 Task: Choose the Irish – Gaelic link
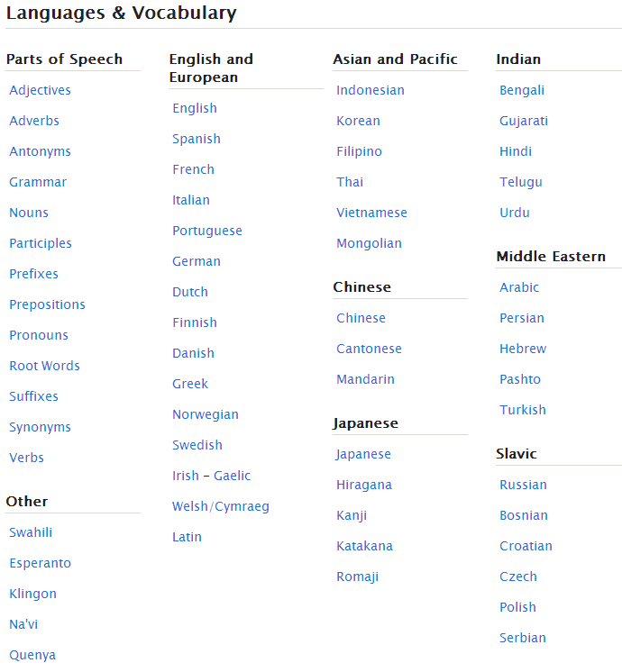[212, 476]
